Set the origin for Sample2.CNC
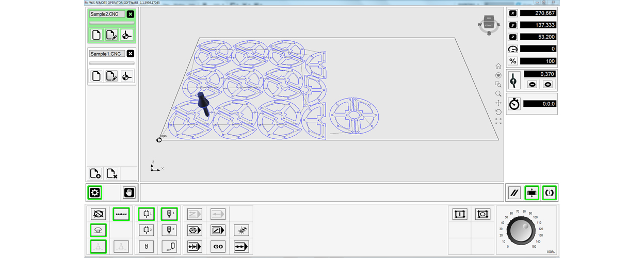Viewport: 644px width, 258px height. click(x=126, y=35)
